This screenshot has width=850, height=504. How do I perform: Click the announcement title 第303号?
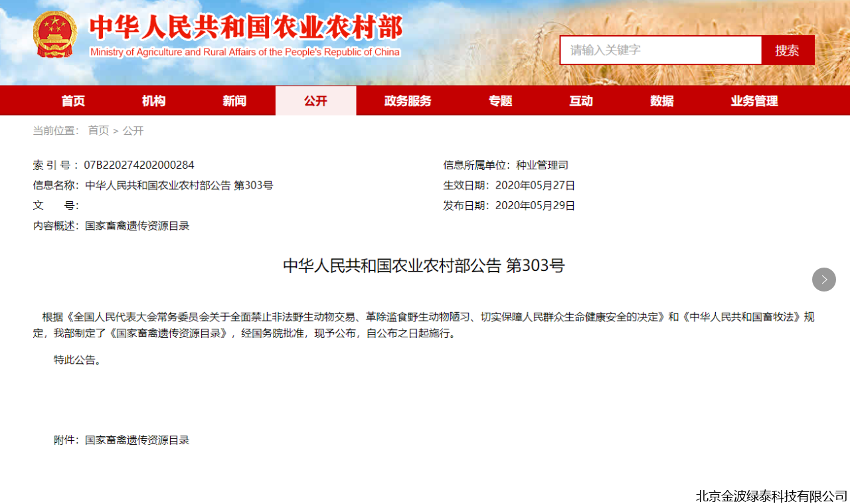[424, 265]
